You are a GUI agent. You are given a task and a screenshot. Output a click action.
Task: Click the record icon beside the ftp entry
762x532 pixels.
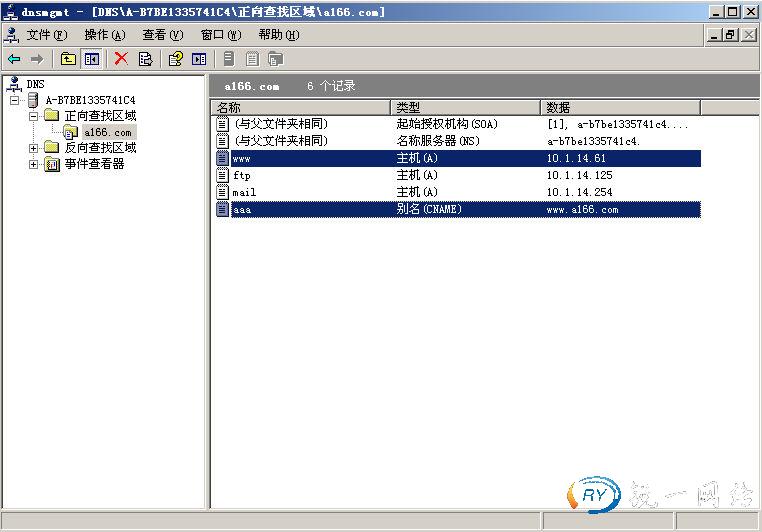223,175
